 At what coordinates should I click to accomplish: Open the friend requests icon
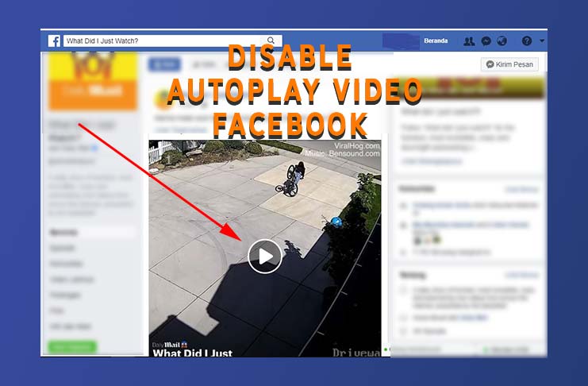469,41
